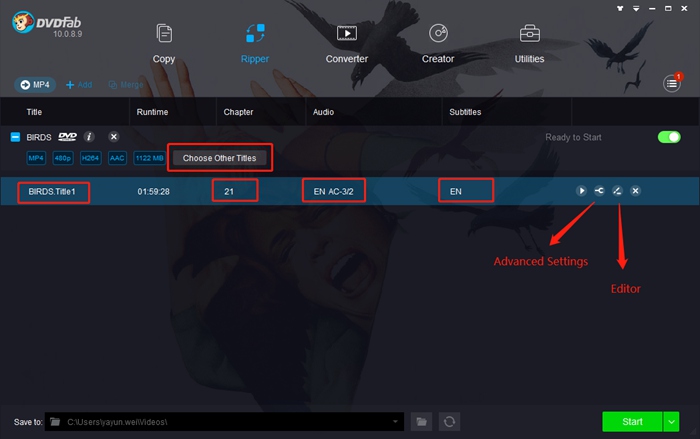This screenshot has width=700, height=439.
Task: Toggle the Ready to Start switch
Action: click(x=668, y=137)
